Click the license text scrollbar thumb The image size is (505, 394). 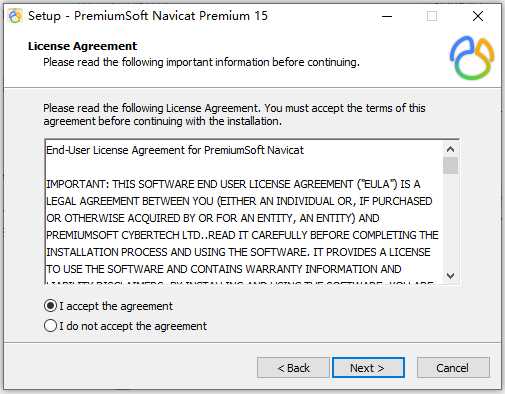[x=450, y=166]
